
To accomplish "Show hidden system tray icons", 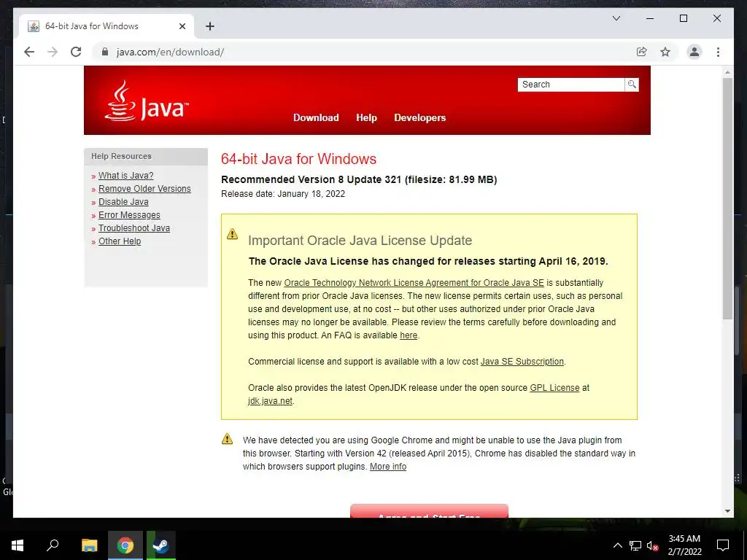I will pos(617,545).
